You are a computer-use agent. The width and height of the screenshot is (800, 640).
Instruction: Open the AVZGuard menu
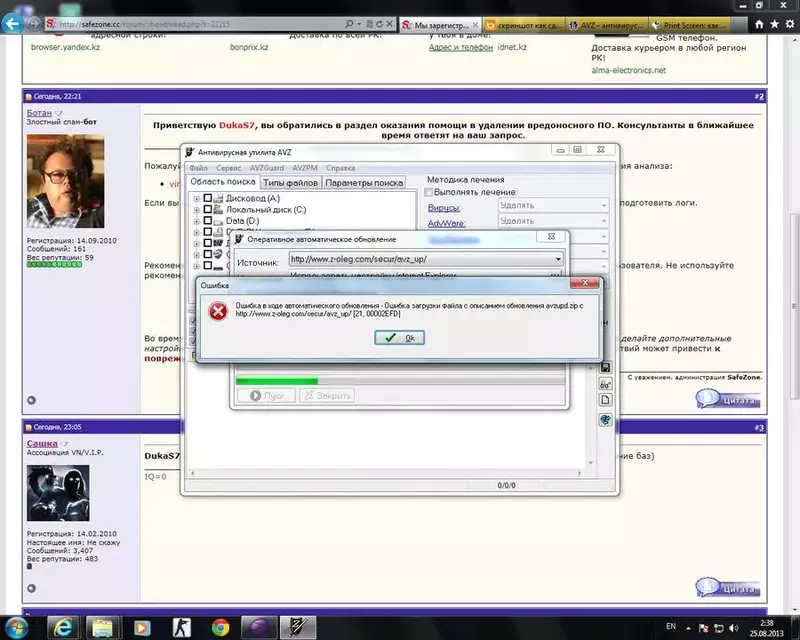266,168
